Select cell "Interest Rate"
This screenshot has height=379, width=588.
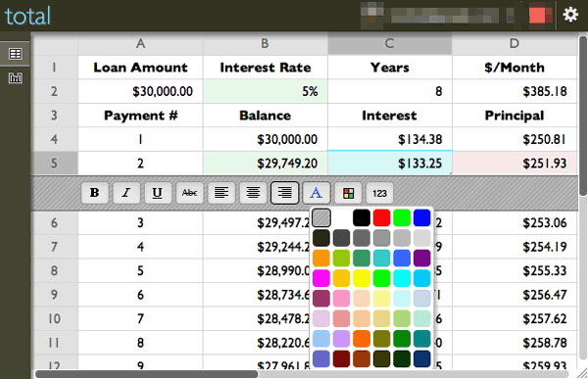[x=266, y=68]
